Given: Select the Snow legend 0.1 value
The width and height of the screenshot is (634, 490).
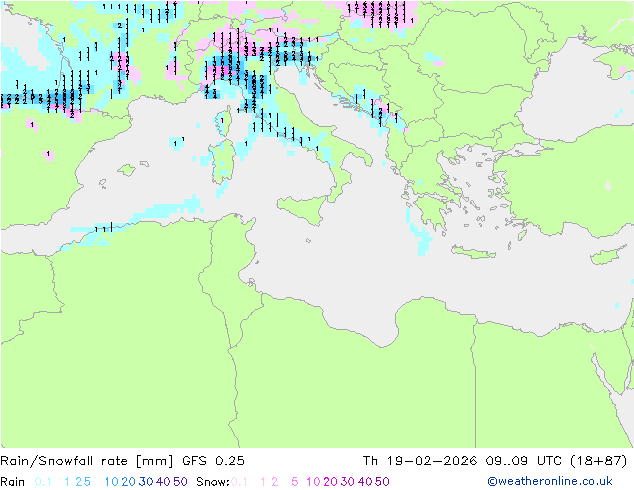Looking at the screenshot, I should [x=239, y=482].
